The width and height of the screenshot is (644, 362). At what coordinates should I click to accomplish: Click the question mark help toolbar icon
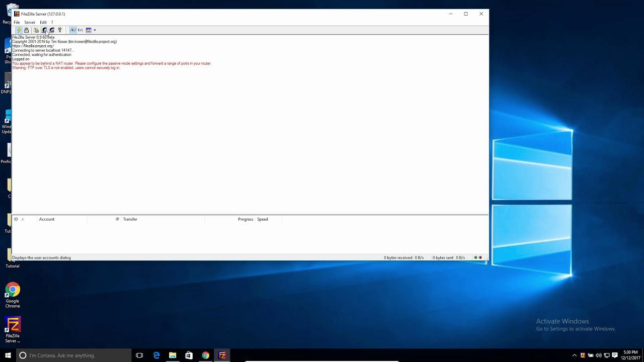(x=59, y=30)
